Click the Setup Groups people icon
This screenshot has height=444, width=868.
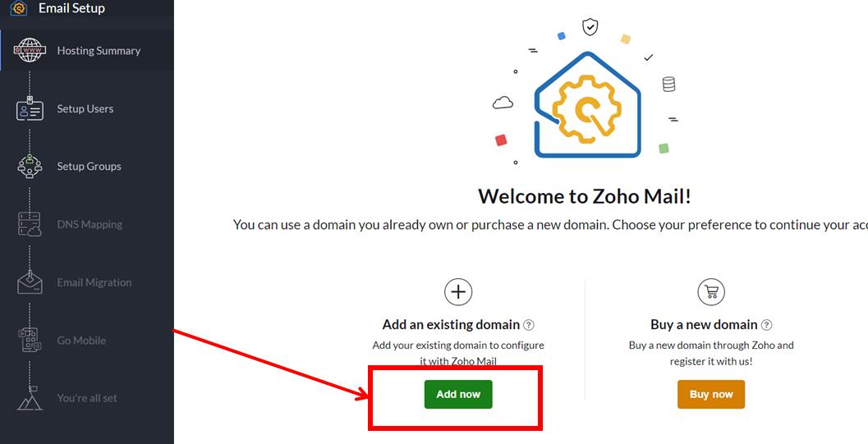[x=30, y=167]
